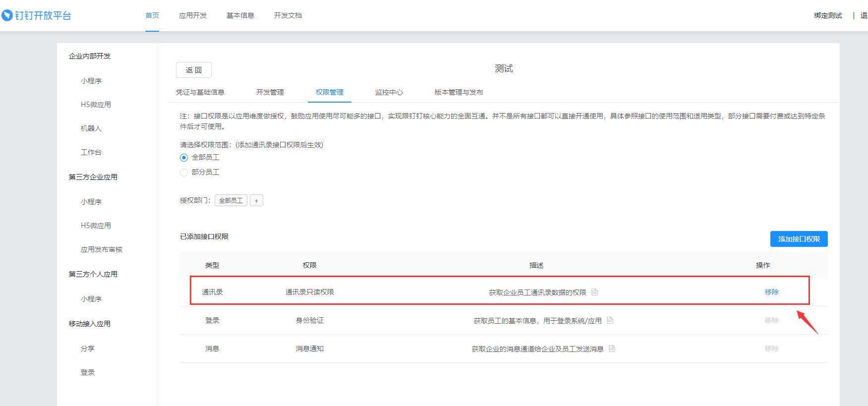The width and height of the screenshot is (868, 406).
Task: Open the 监控中心 tab
Action: point(389,92)
